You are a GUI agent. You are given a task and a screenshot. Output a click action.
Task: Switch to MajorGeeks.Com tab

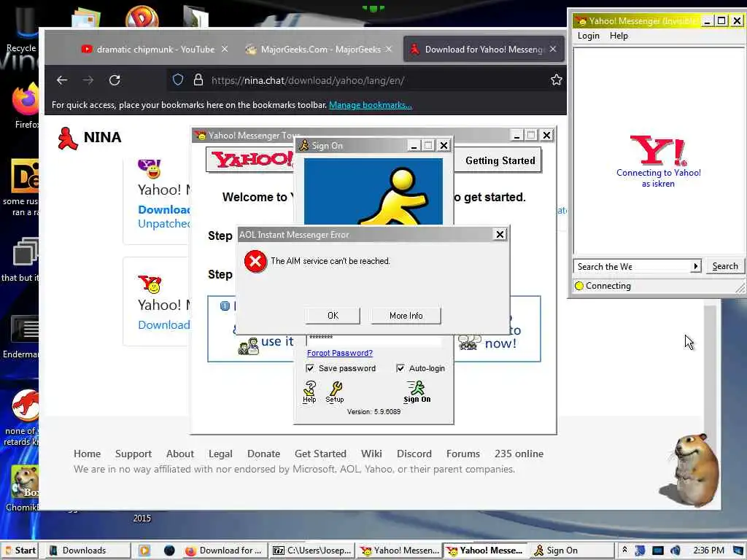coord(320,49)
